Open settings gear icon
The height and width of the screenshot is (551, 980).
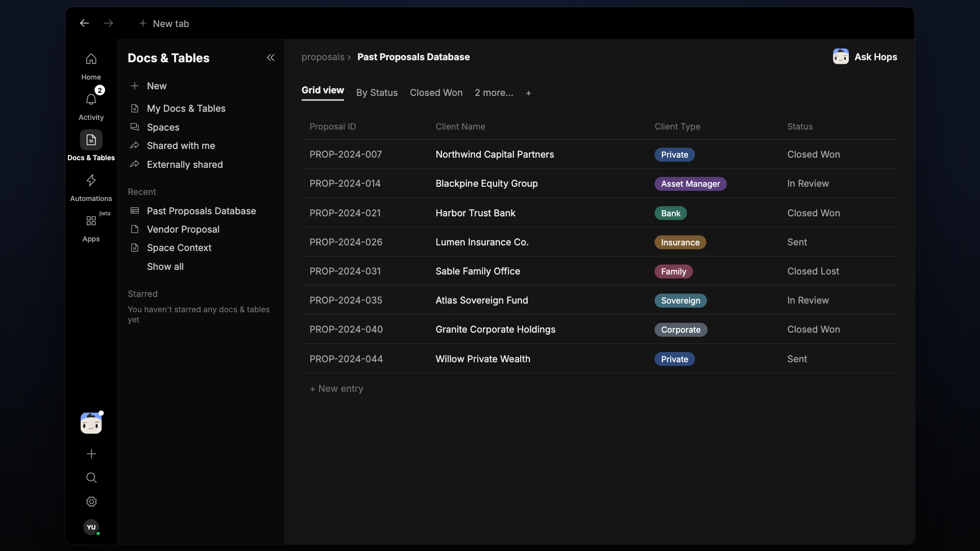(x=91, y=502)
